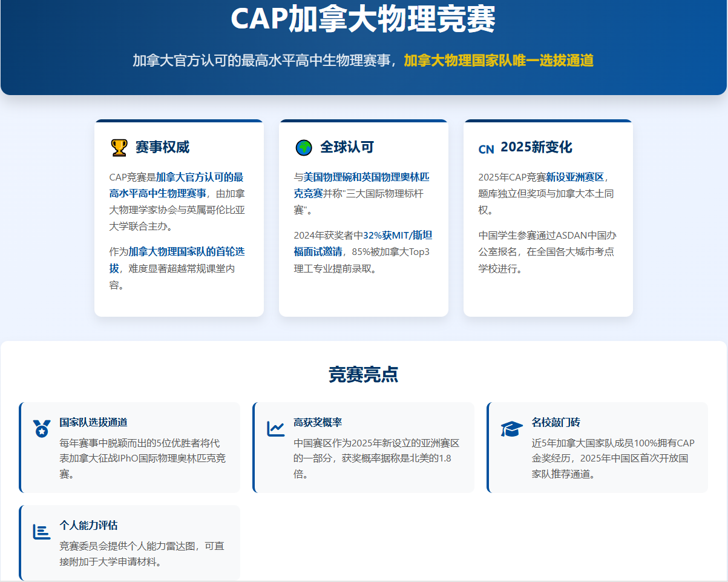Click the bar chart icon for 个人能力评估

[x=41, y=532]
